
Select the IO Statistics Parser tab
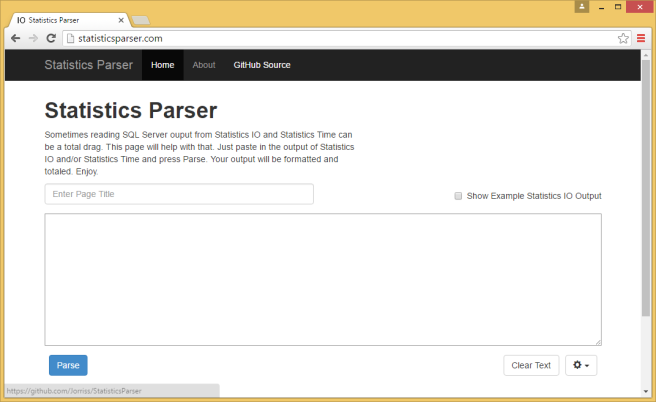point(69,20)
